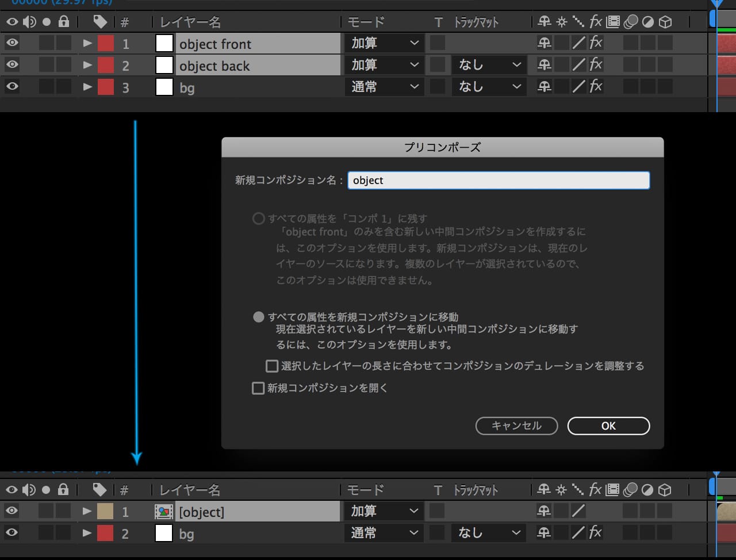Screen dimensions: 736x560
Task: Click the shy switch on object front layer
Action: click(544, 43)
